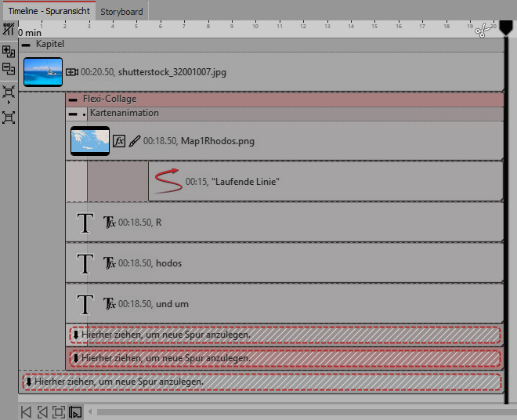
Task: Switch to the Storyboard tab
Action: [121, 11]
